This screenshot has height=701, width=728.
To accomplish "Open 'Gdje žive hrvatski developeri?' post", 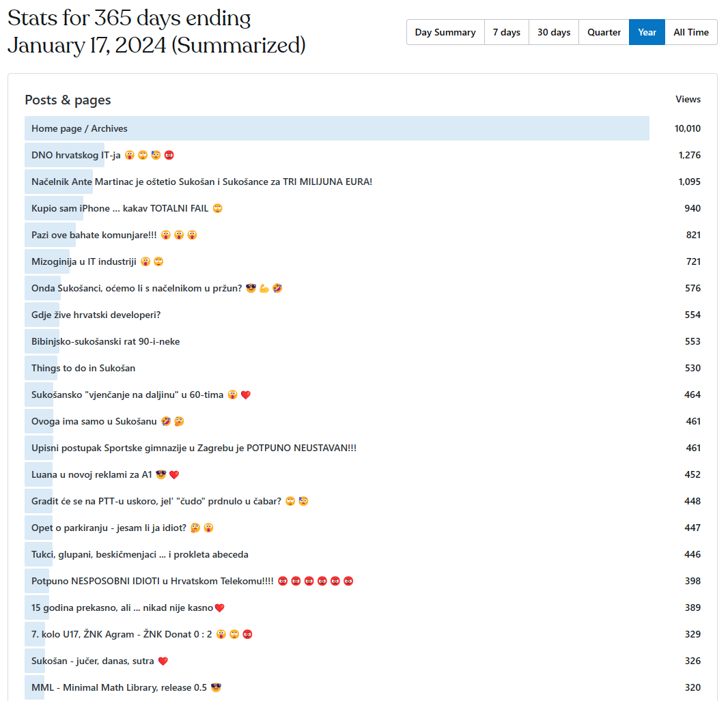I will (x=96, y=315).
